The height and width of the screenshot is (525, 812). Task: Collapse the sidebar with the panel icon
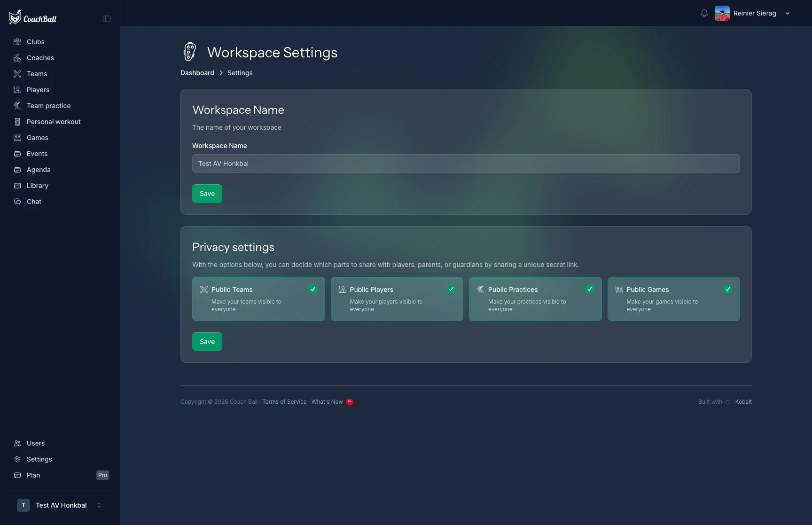coord(107,19)
